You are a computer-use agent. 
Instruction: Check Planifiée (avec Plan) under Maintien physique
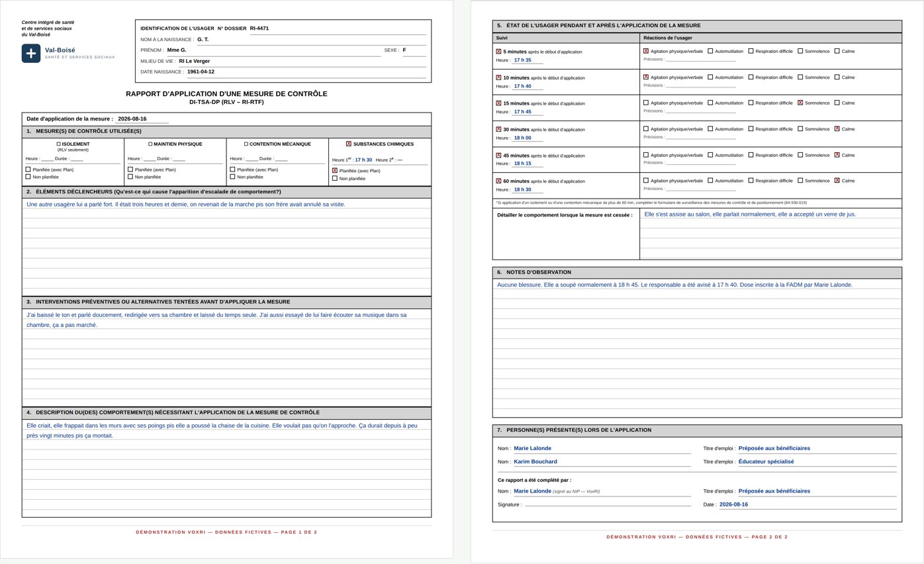coord(130,169)
